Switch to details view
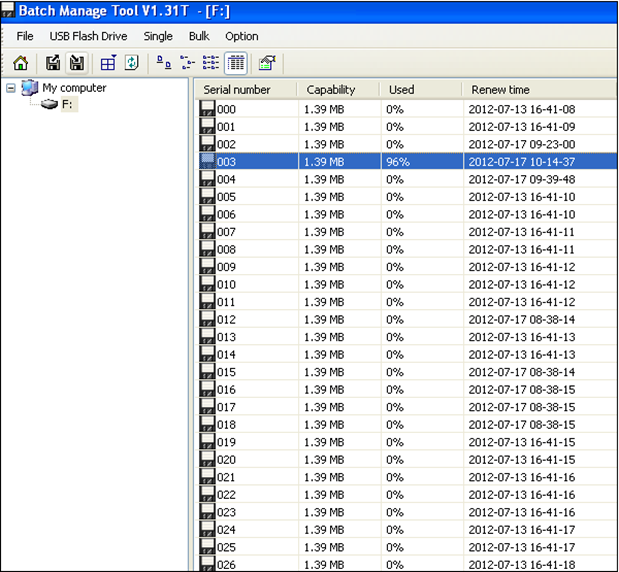 [236, 63]
